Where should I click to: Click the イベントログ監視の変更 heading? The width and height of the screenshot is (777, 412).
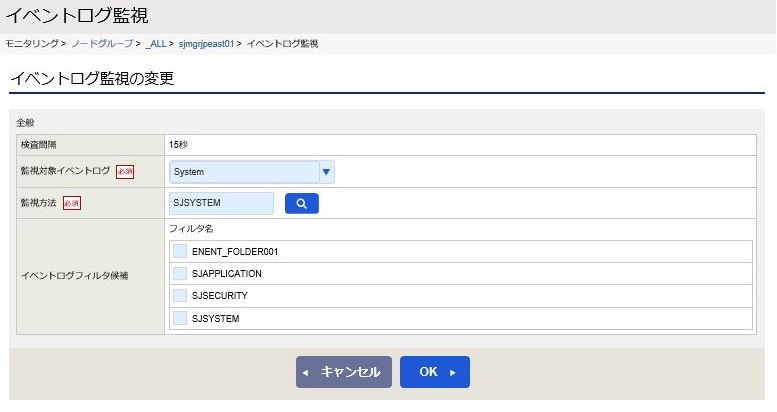pos(92,78)
